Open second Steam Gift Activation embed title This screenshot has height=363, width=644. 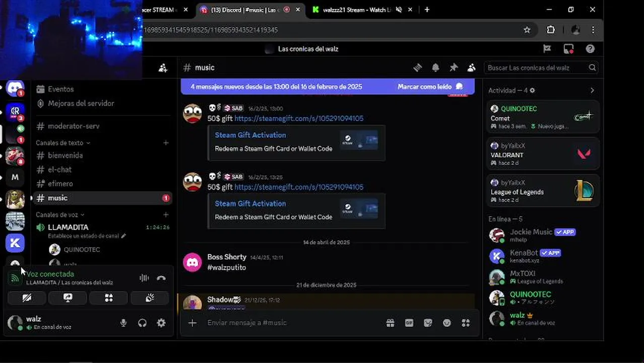pyautogui.click(x=250, y=204)
